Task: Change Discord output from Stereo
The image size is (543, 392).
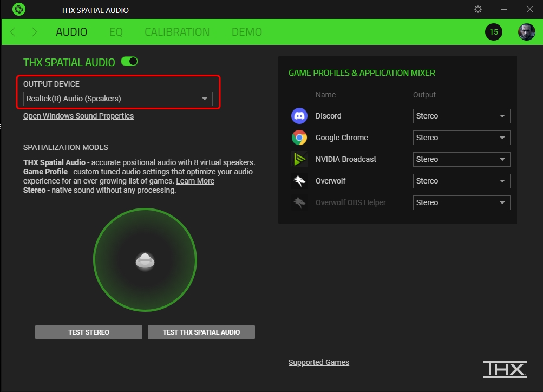Action: (x=461, y=116)
